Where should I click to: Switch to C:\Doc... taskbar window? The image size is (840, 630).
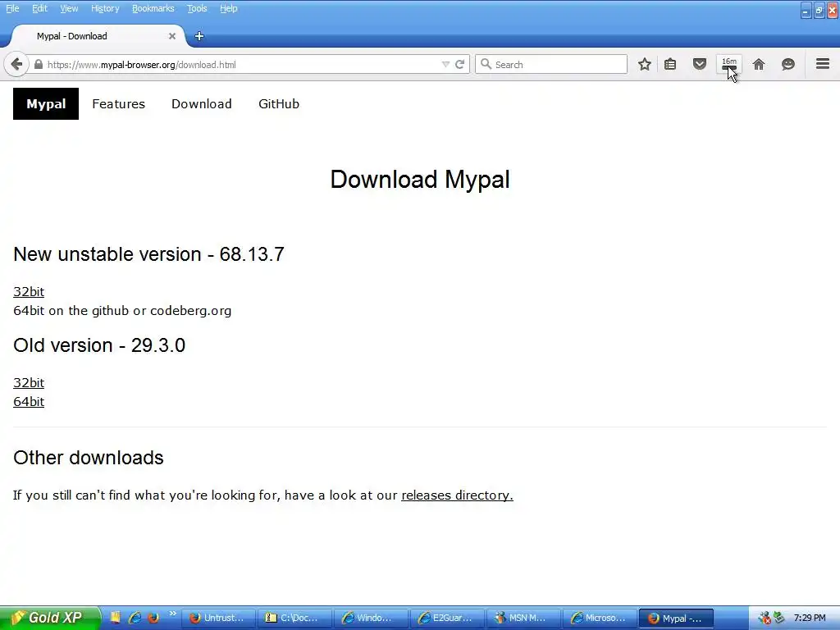(294, 618)
